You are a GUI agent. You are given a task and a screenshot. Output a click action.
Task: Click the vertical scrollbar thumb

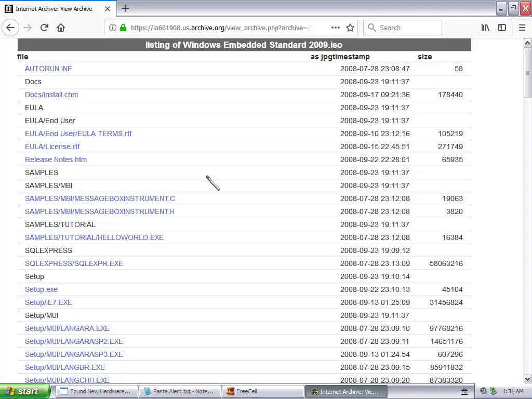coord(528,73)
